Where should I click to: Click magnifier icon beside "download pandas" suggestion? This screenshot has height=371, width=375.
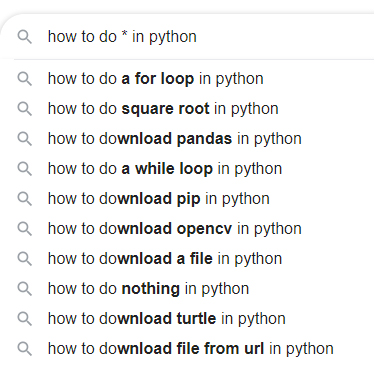coord(25,139)
